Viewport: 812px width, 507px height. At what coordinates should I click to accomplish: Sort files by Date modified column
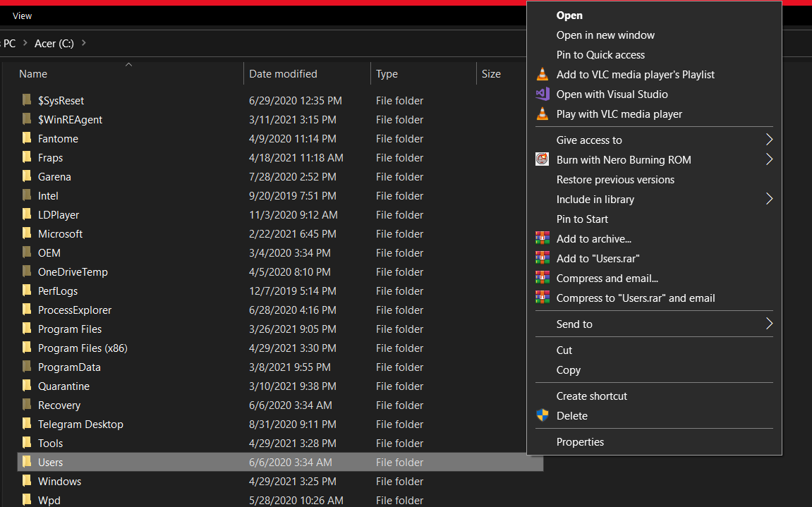283,74
